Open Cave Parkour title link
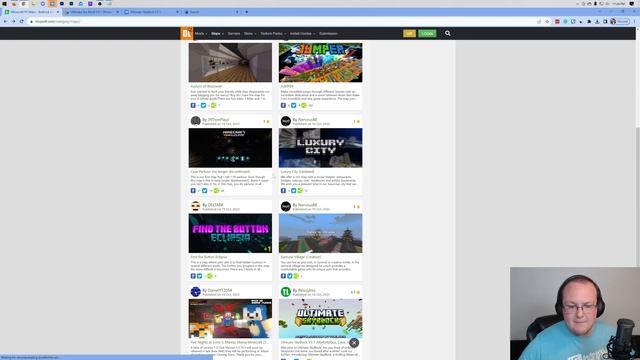Image resolution: width=640 pixels, height=360 pixels. coord(220,171)
